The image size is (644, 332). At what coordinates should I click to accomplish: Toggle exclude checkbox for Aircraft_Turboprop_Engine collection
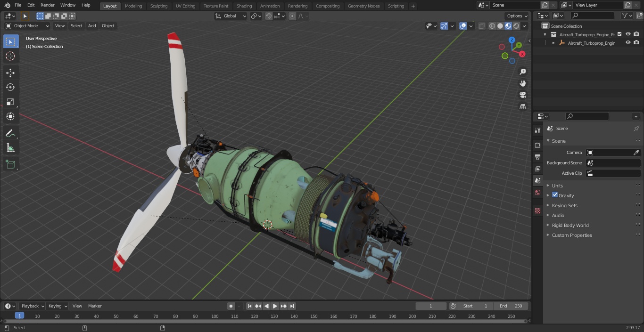[x=619, y=34]
